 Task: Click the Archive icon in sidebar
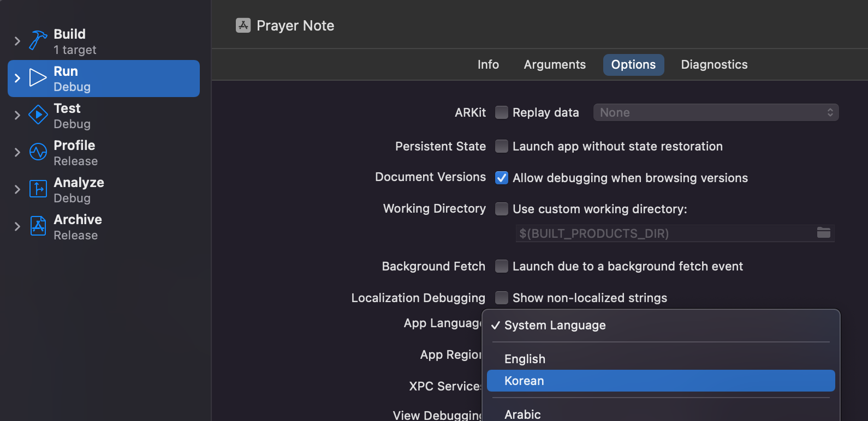(38, 226)
